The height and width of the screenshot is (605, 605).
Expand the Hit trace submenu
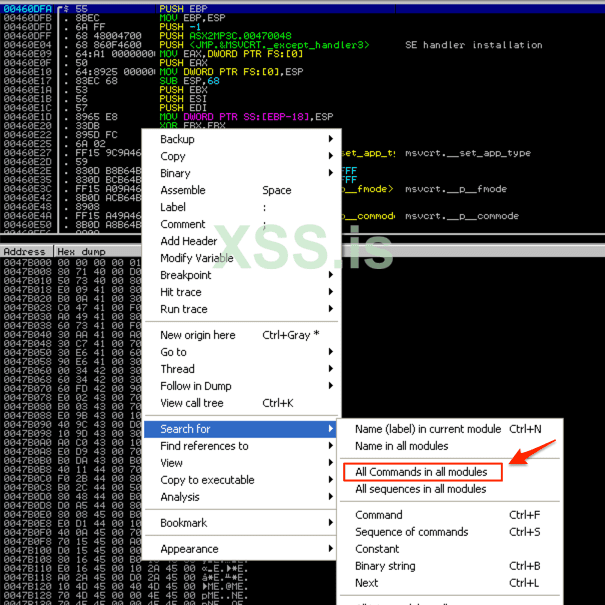click(x=242, y=292)
